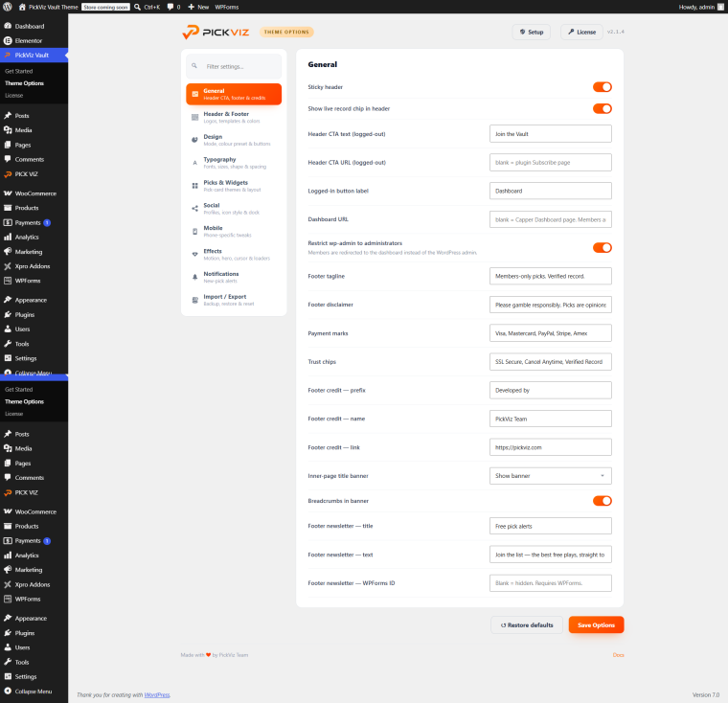Image resolution: width=728 pixels, height=703 pixels.
Task: Click the PickViz logo in header
Action: (216, 32)
